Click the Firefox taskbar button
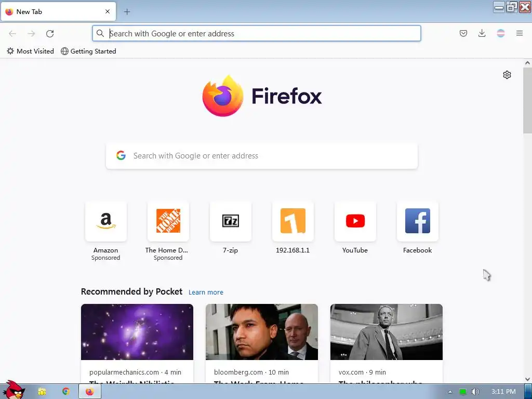 tap(89, 392)
